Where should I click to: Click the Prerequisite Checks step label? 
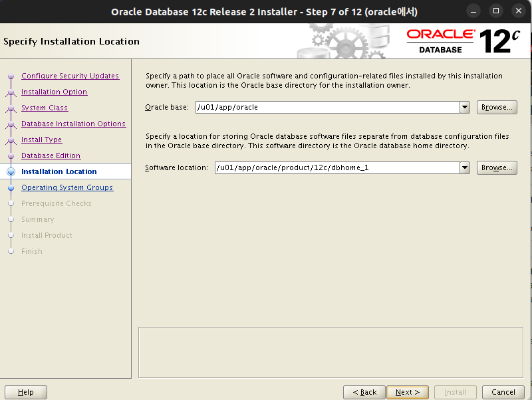coord(57,203)
